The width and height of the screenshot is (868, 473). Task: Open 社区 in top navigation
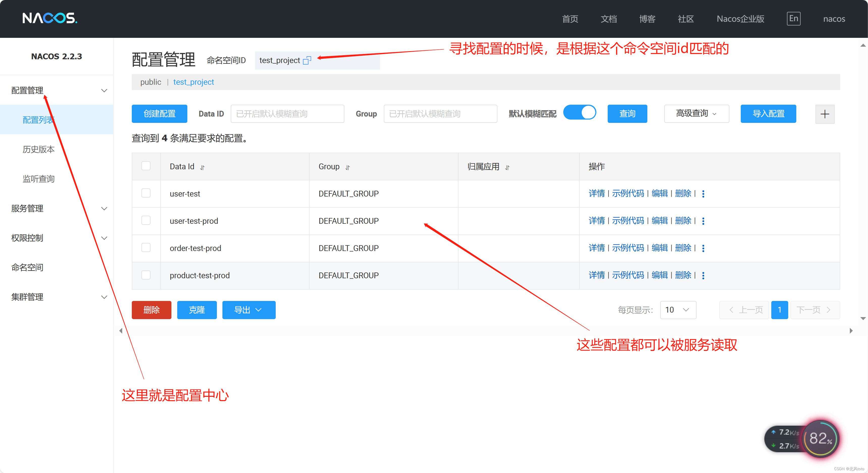686,19
